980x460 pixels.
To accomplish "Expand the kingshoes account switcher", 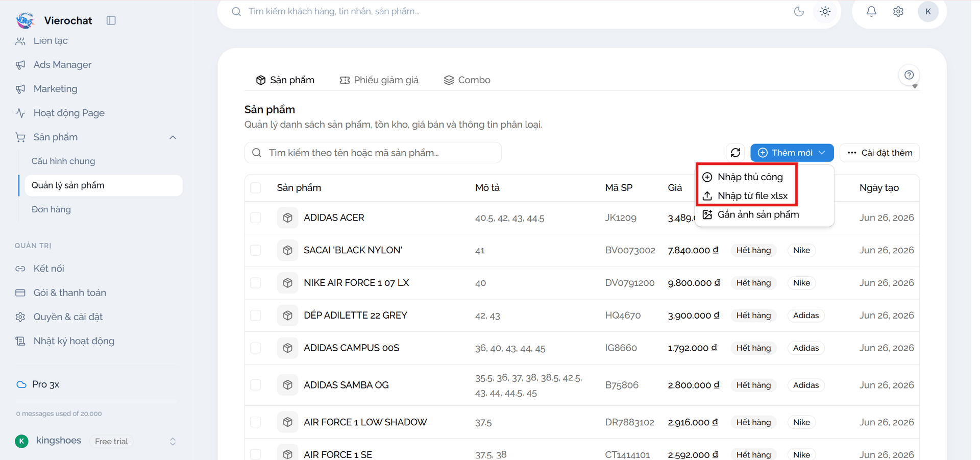I will [x=173, y=442].
